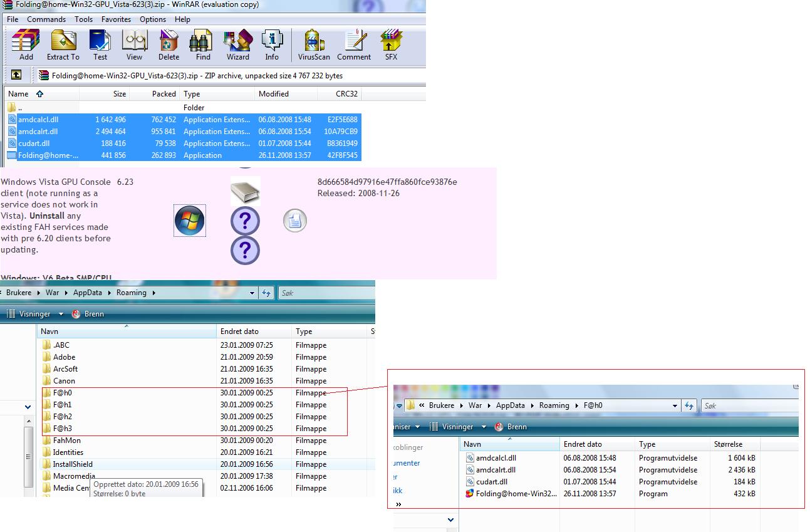Click the Brenn icon in F@h0 window
This screenshot has height=532, width=810.
[499, 427]
